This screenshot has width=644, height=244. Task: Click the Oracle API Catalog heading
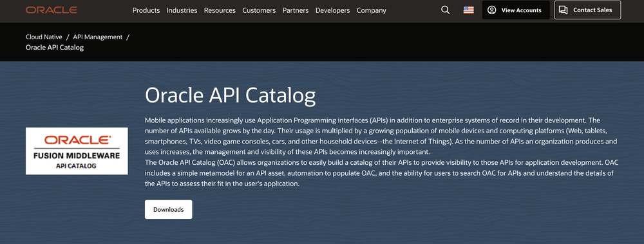tap(231, 95)
